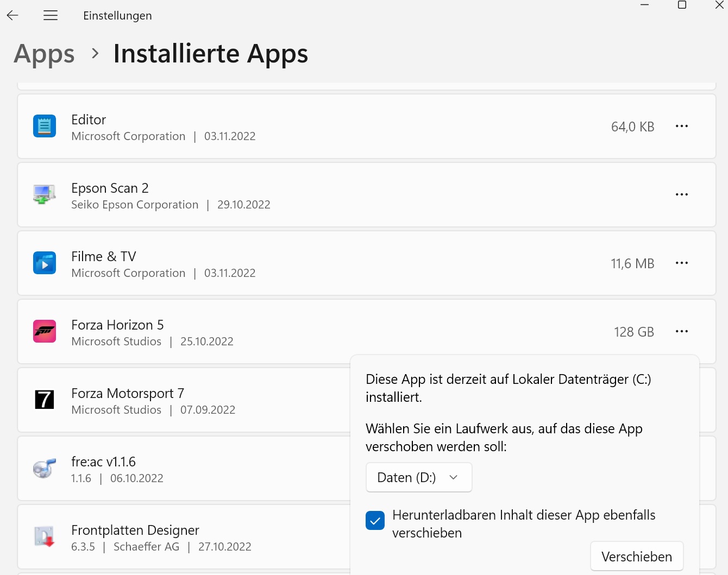Image resolution: width=728 pixels, height=575 pixels.
Task: Click the back arrow icon
Action: point(12,15)
